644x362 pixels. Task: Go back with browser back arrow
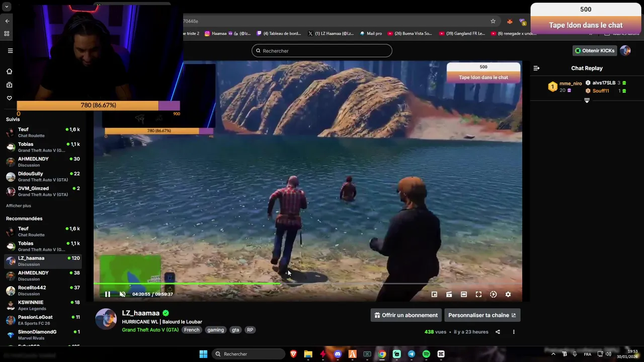point(7,21)
